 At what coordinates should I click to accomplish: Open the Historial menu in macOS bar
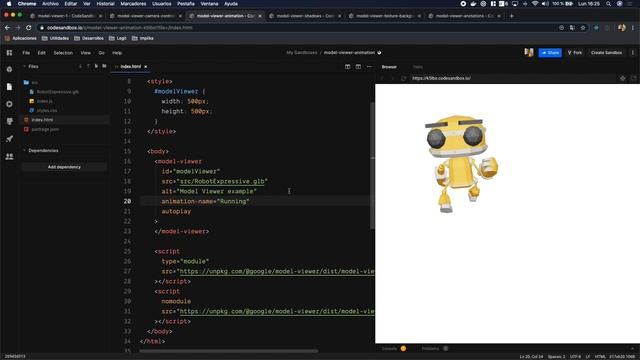tap(105, 4)
